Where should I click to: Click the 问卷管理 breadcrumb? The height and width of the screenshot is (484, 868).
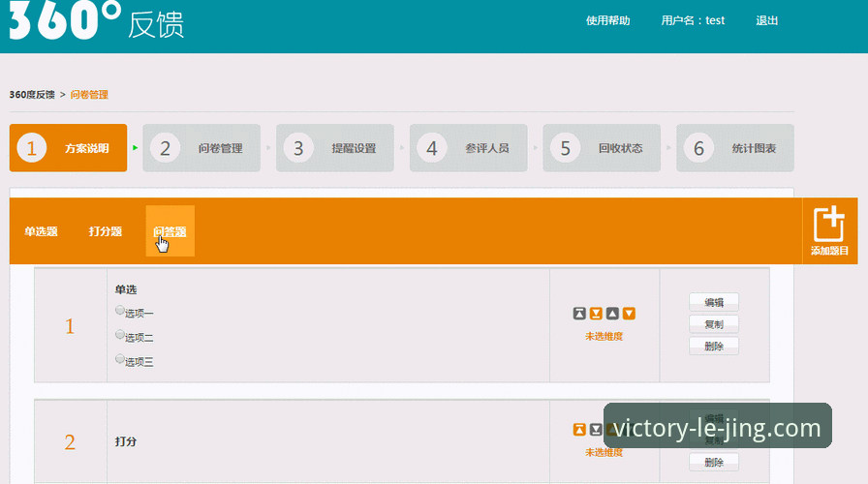click(89, 95)
